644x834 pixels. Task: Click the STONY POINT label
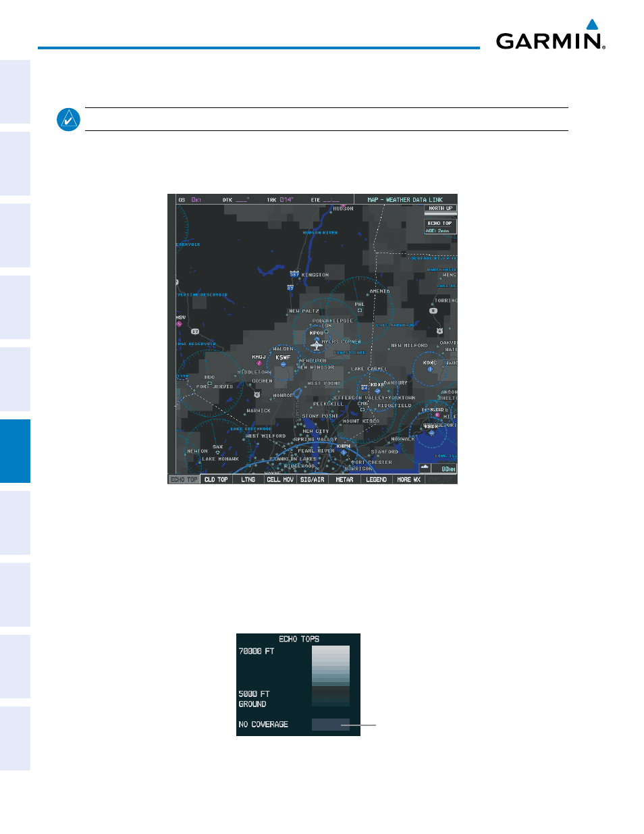click(320, 416)
